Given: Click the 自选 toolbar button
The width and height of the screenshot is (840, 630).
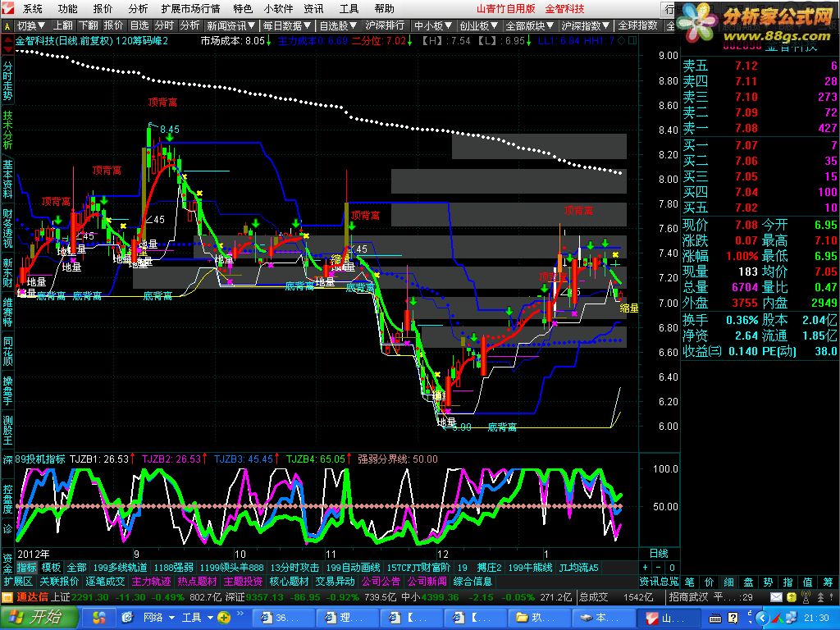Looking at the screenshot, I should [x=139, y=25].
